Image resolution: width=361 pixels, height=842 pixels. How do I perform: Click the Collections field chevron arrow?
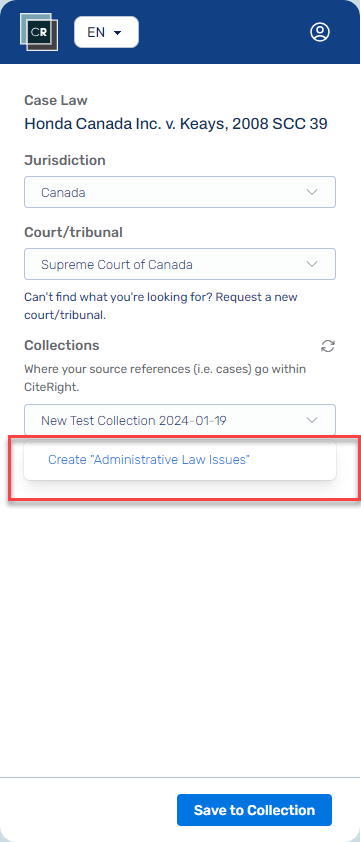pyautogui.click(x=312, y=420)
